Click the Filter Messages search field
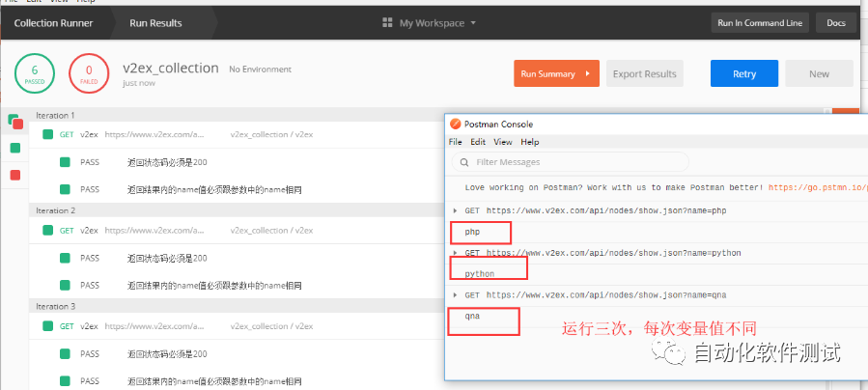The width and height of the screenshot is (868, 390). (571, 162)
